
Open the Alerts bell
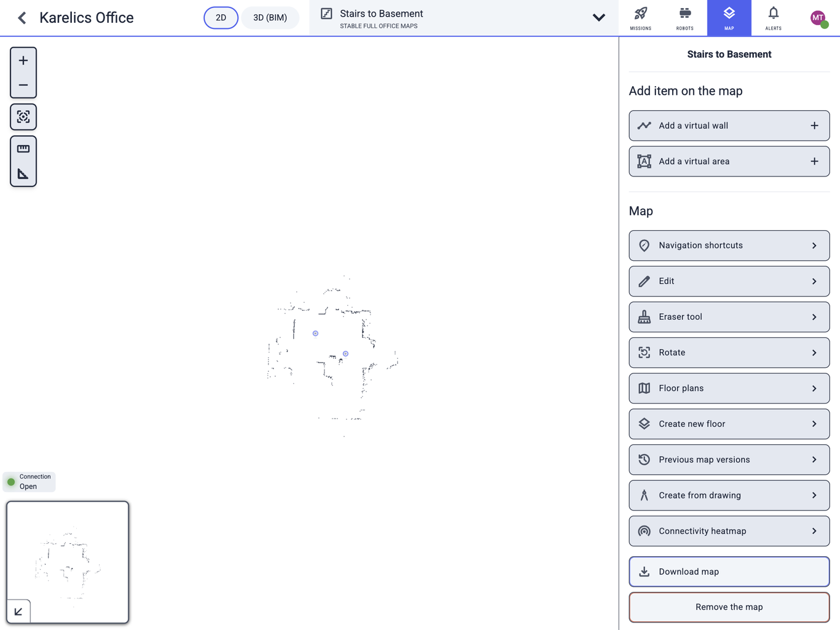(x=774, y=18)
